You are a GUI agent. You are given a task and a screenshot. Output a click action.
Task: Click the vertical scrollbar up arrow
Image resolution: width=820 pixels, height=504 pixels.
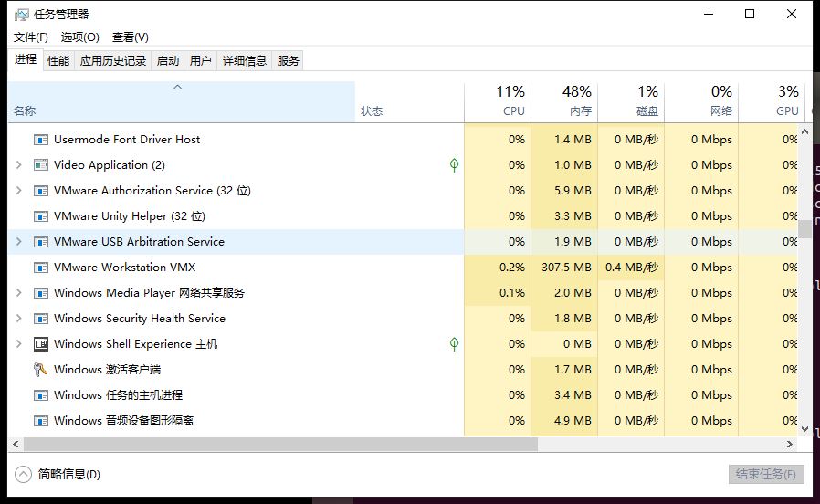[804, 131]
